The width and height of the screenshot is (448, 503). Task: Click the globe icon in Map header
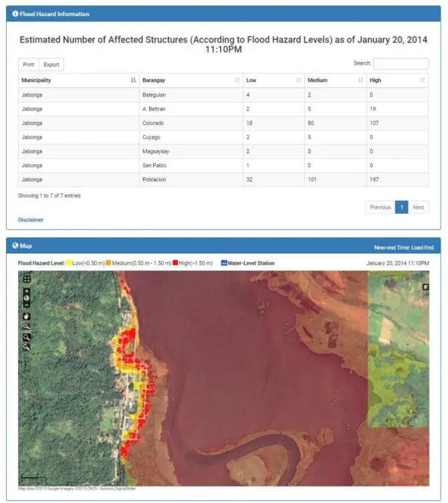[x=15, y=245]
